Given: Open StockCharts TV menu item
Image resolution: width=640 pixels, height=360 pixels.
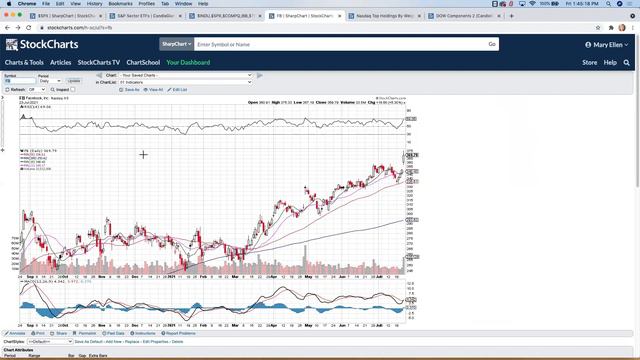Looking at the screenshot, I should click(99, 62).
